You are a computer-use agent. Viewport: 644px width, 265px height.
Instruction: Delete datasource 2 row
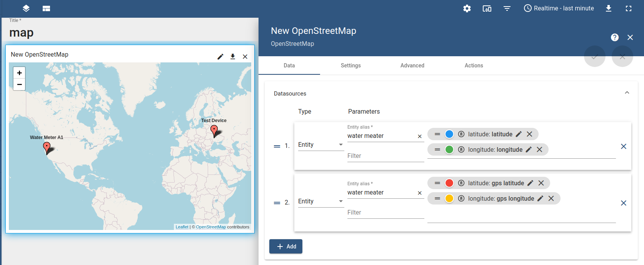pos(624,203)
